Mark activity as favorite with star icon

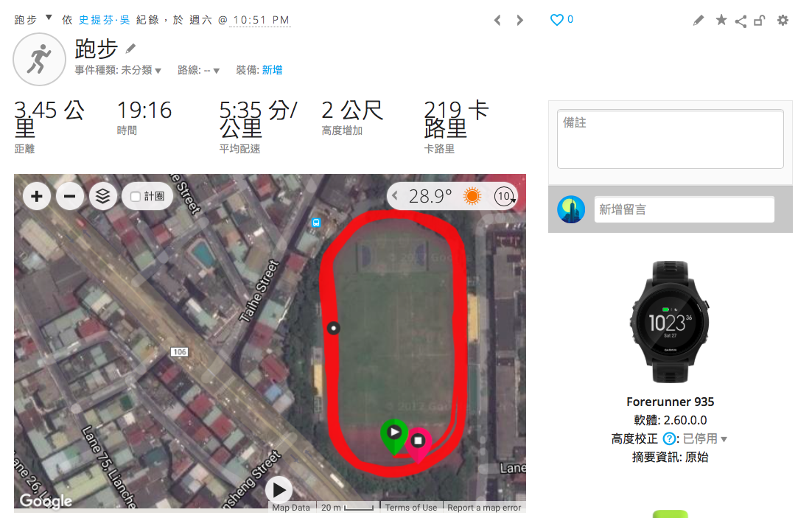pyautogui.click(x=721, y=20)
